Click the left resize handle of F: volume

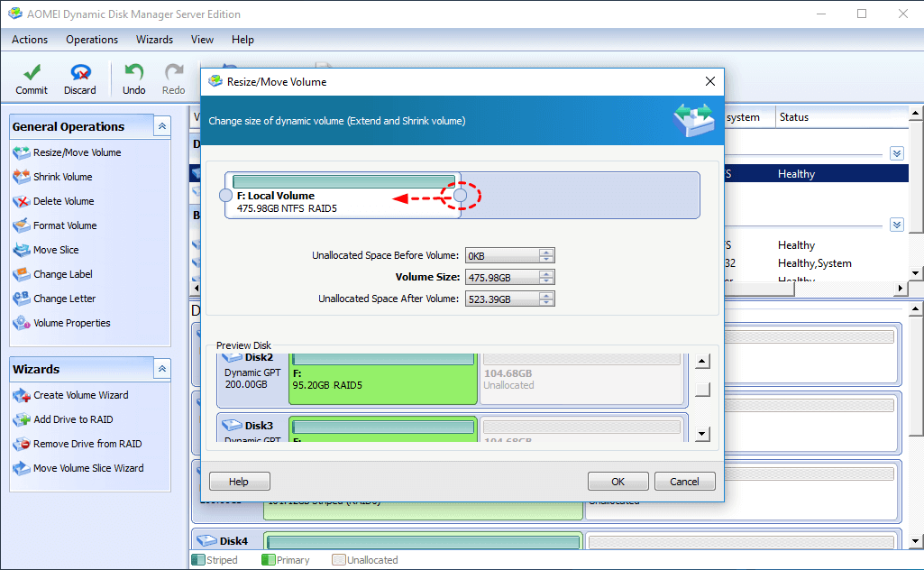tap(225, 195)
